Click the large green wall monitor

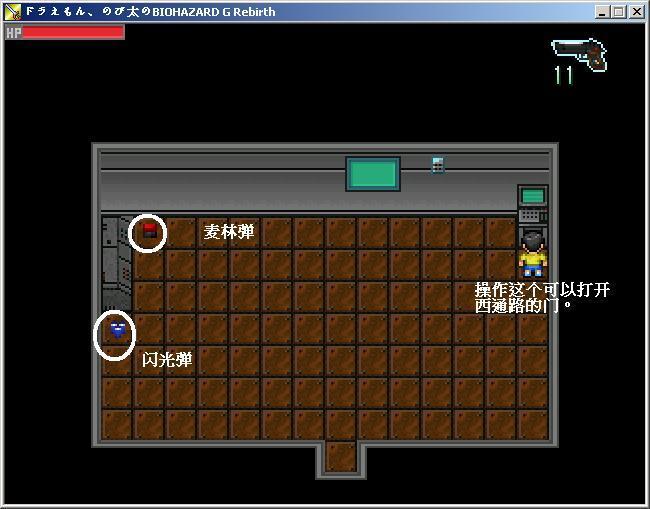373,174
